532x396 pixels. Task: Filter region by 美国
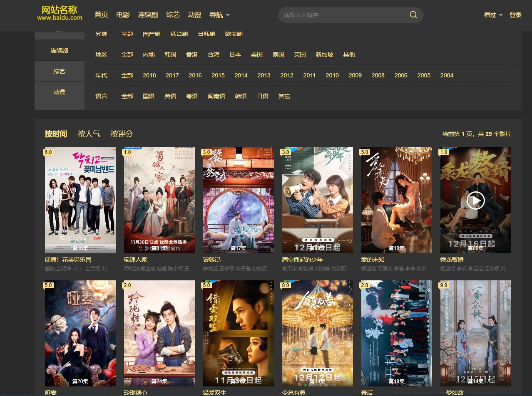click(257, 54)
